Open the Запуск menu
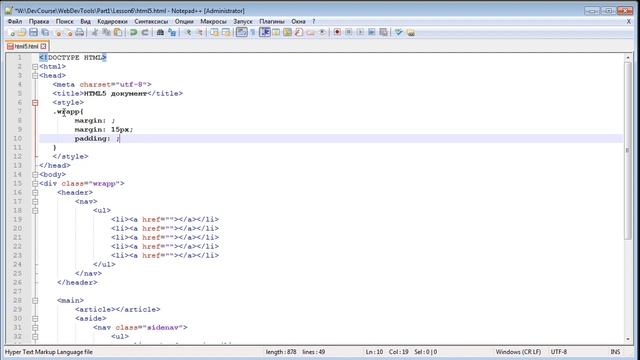This screenshot has height=360, width=640. click(243, 21)
